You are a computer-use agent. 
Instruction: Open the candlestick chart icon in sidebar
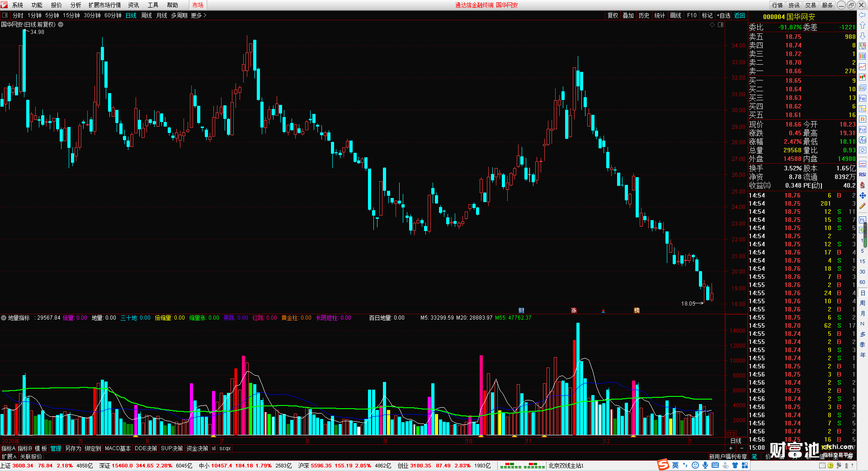tap(862, 77)
